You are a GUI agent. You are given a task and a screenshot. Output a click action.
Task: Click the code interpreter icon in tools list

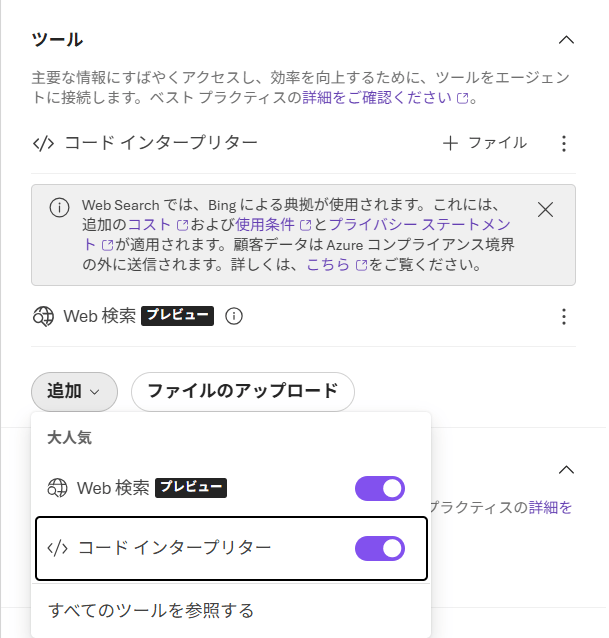click(42, 143)
